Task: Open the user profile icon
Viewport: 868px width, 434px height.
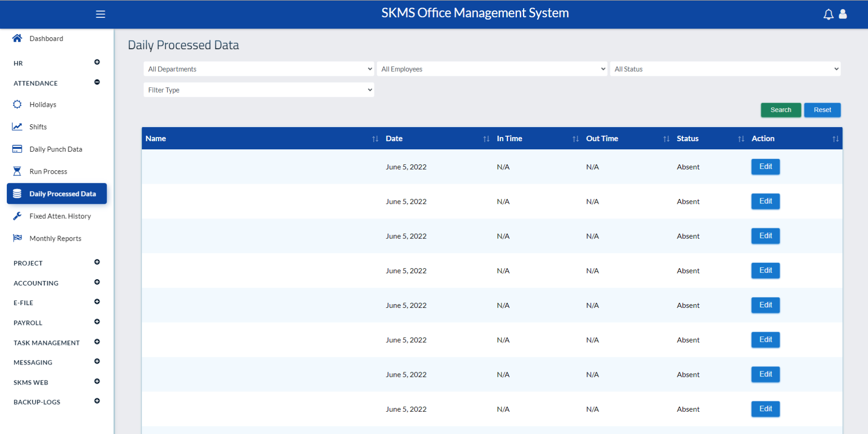Action: point(843,14)
